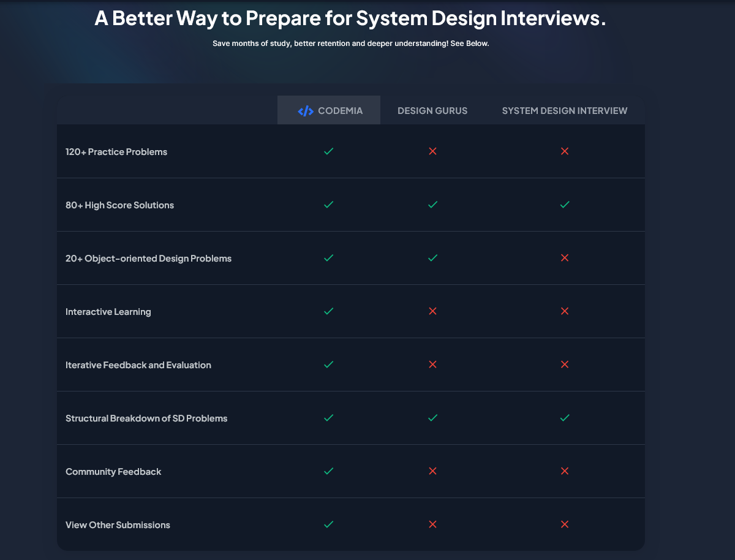Click the green check under System Design Interview for 80+ High Score Solutions

(564, 205)
